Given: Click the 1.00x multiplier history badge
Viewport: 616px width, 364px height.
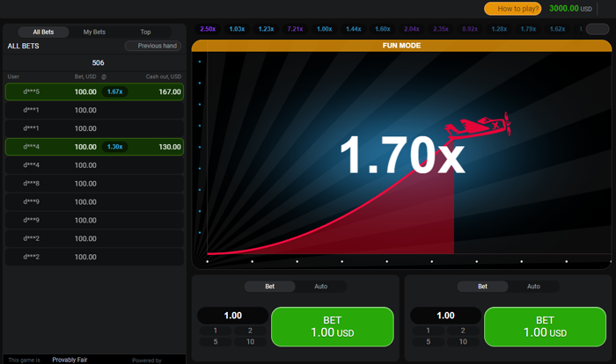Looking at the screenshot, I should point(324,29).
